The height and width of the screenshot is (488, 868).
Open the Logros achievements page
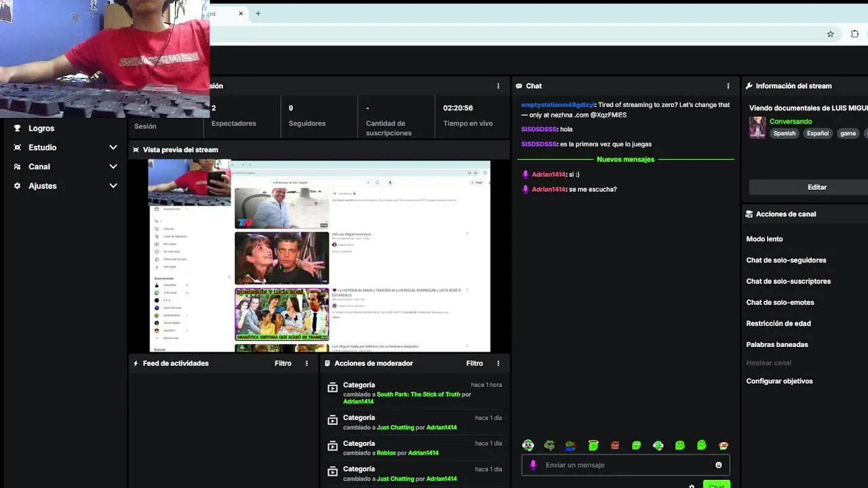(x=41, y=128)
